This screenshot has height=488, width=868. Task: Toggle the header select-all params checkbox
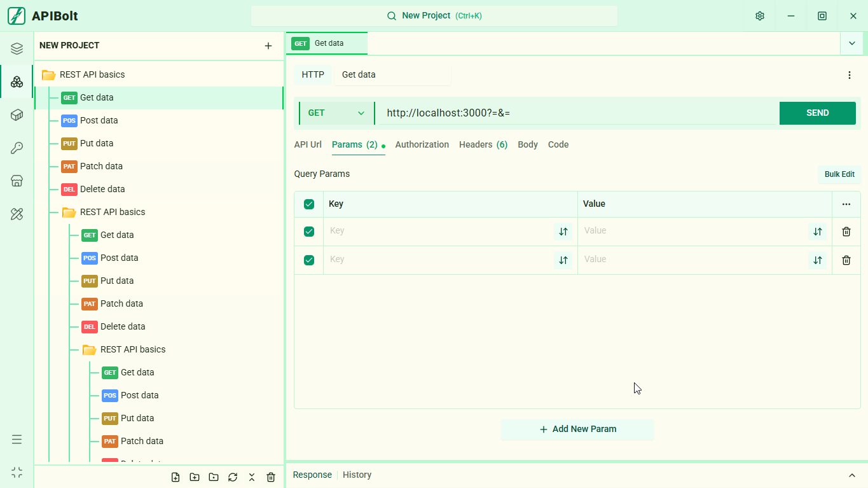[x=309, y=204]
